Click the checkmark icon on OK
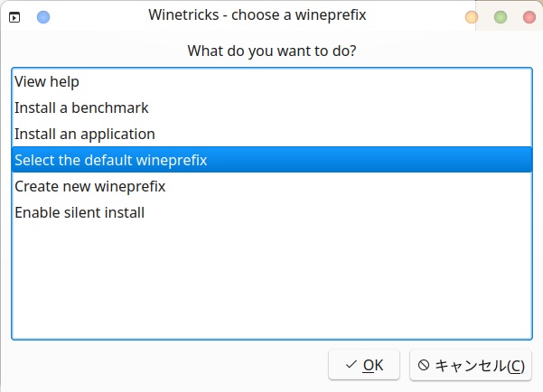 (351, 366)
